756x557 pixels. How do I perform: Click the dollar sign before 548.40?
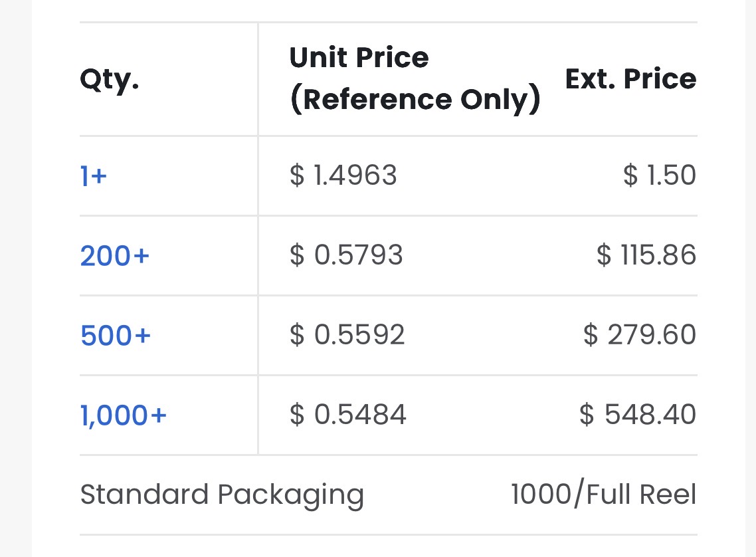587,414
